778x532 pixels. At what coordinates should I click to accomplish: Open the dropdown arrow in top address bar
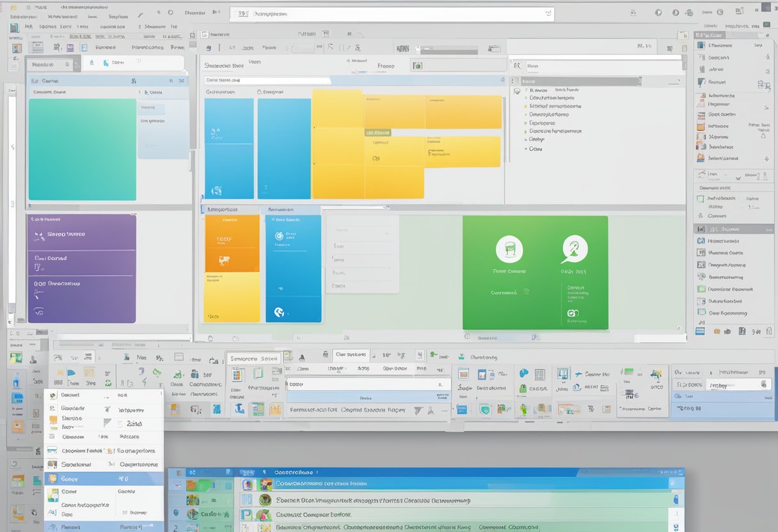pos(548,13)
